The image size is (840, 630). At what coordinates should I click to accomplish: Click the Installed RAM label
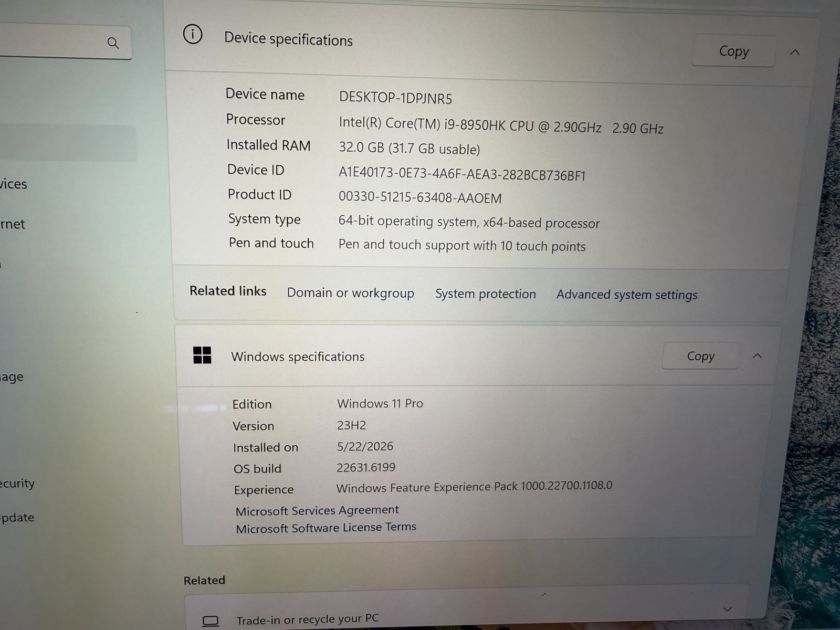click(268, 145)
